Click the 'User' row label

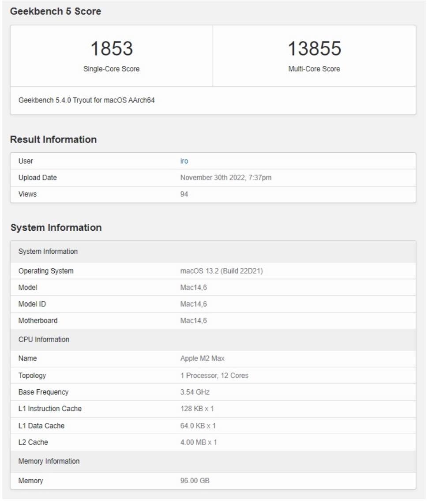pyautogui.click(x=26, y=161)
